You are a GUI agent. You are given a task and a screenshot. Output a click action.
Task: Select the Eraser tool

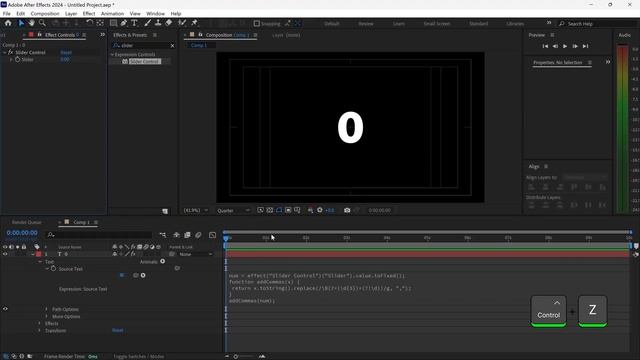pos(169,23)
